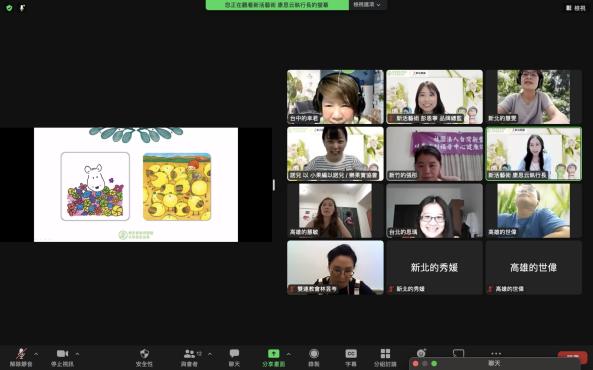Select 台中的聿君 participant video tile
Screen dimensions: 593x370
(335, 97)
